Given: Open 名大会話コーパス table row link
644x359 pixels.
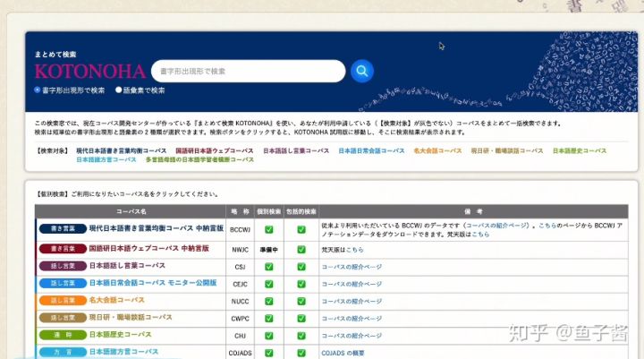Looking at the screenshot, I should (116, 300).
